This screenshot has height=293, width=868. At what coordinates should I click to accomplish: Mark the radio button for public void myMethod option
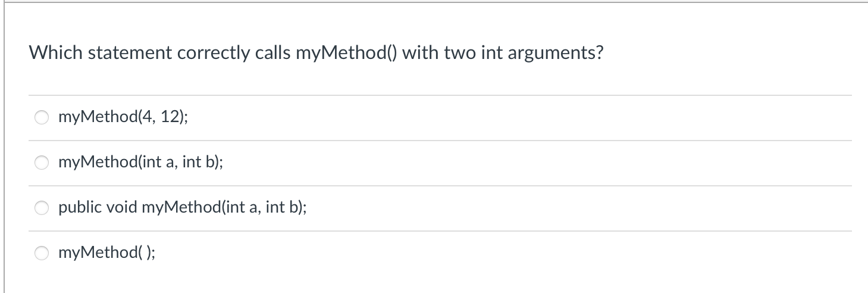[41, 208]
